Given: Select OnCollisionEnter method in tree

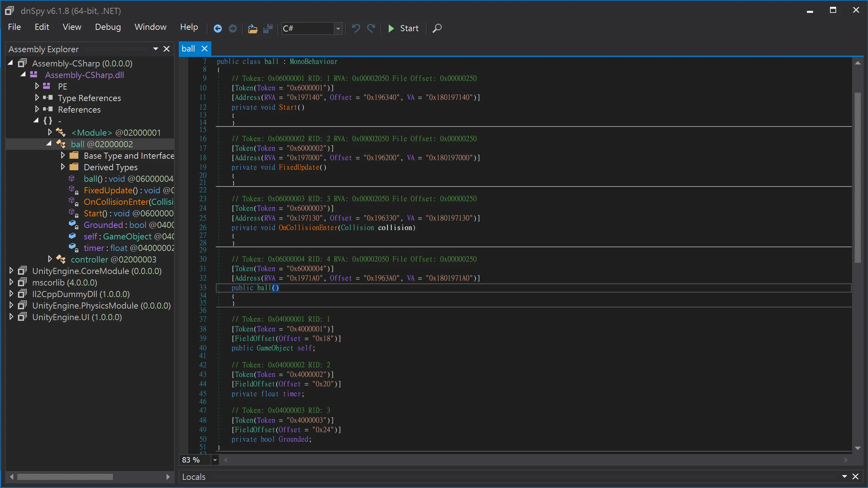Looking at the screenshot, I should pyautogui.click(x=129, y=202).
